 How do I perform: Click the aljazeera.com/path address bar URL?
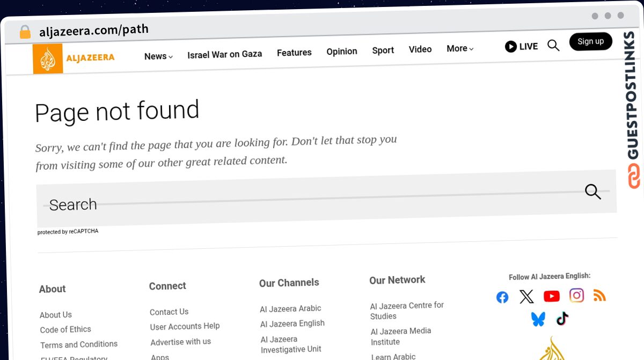point(94,30)
